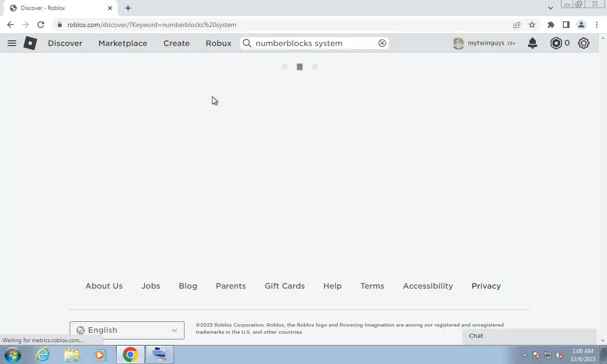The image size is (607, 364).
Task: Switch to Chrome in the taskbar
Action: click(x=130, y=355)
